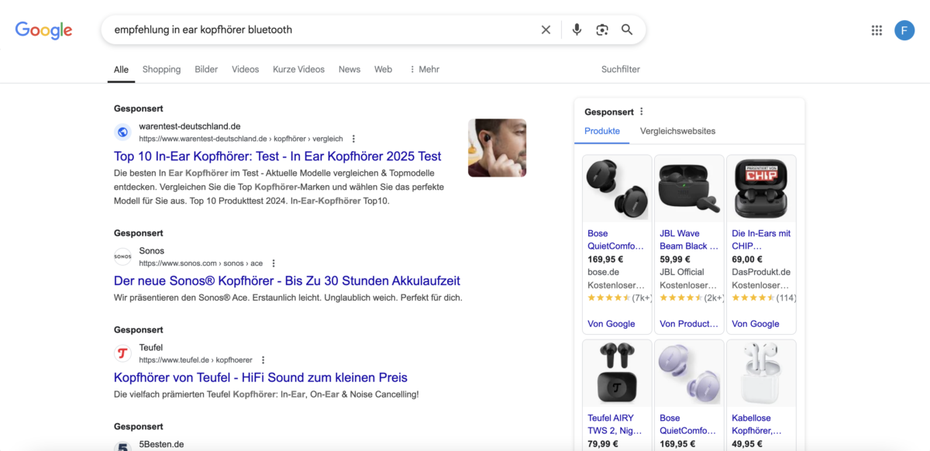The height and width of the screenshot is (451, 930).
Task: Open Der neue Sonos Kopfhörer link
Action: (x=287, y=281)
